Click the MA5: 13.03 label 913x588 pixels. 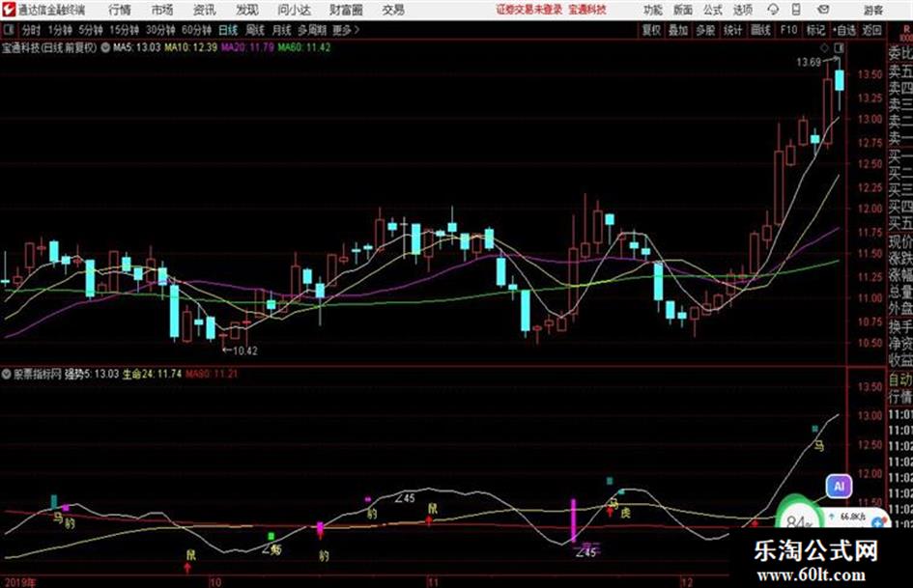click(136, 47)
